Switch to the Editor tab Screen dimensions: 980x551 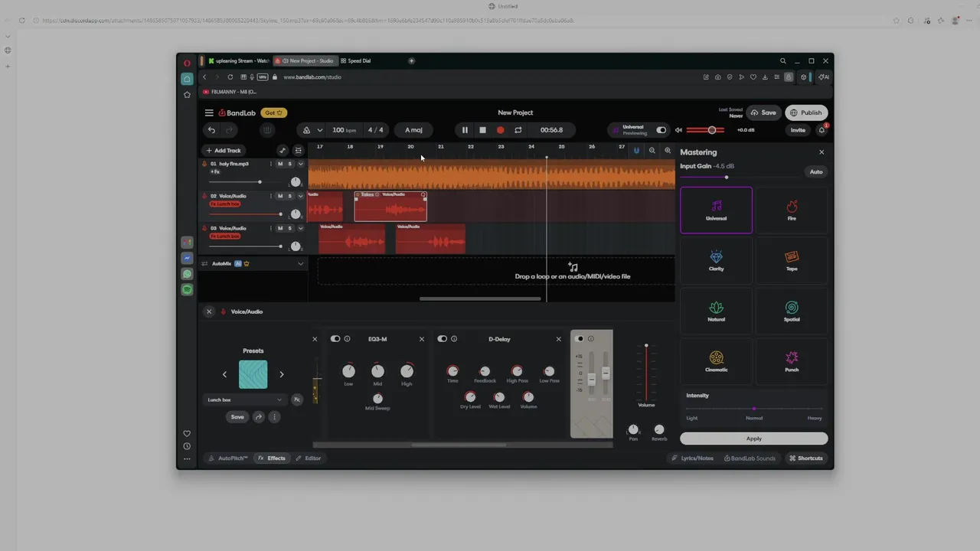309,458
